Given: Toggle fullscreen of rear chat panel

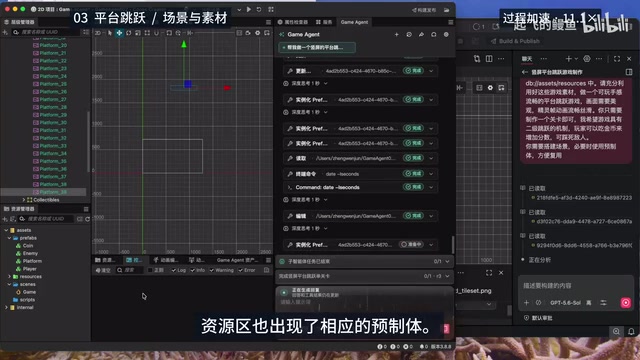Looking at the screenshot, I should point(617,59).
